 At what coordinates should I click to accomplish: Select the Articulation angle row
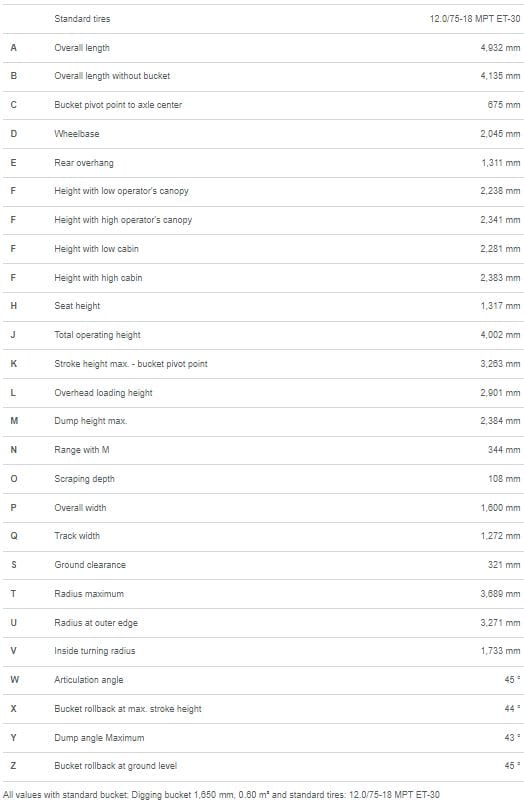tap(264, 680)
